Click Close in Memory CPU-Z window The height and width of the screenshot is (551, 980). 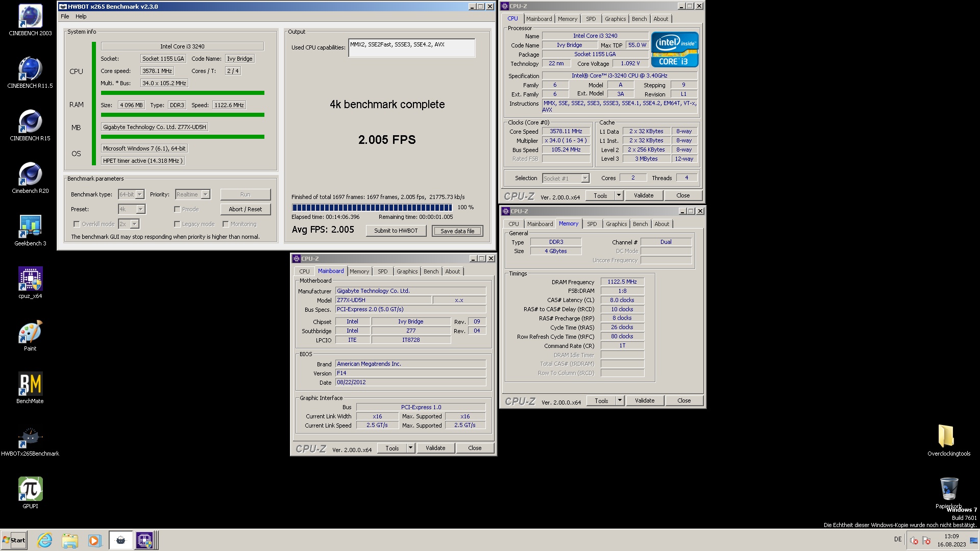[684, 400]
